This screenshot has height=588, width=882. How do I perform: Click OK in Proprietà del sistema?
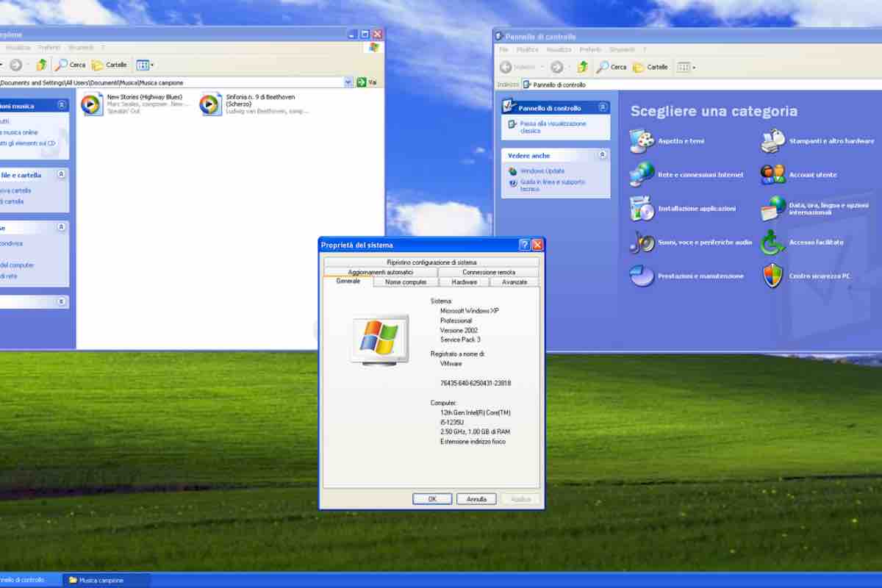432,499
